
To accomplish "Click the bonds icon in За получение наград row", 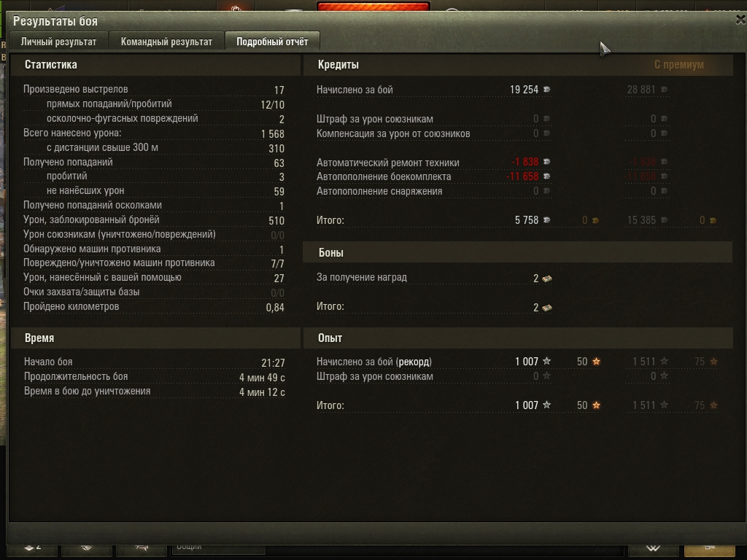I will click(547, 279).
